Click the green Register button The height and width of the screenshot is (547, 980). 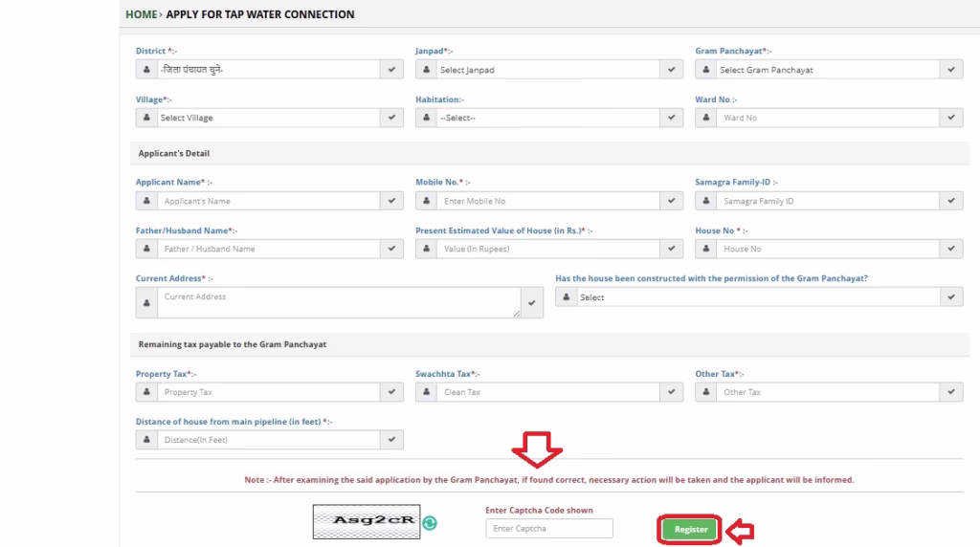(x=690, y=529)
